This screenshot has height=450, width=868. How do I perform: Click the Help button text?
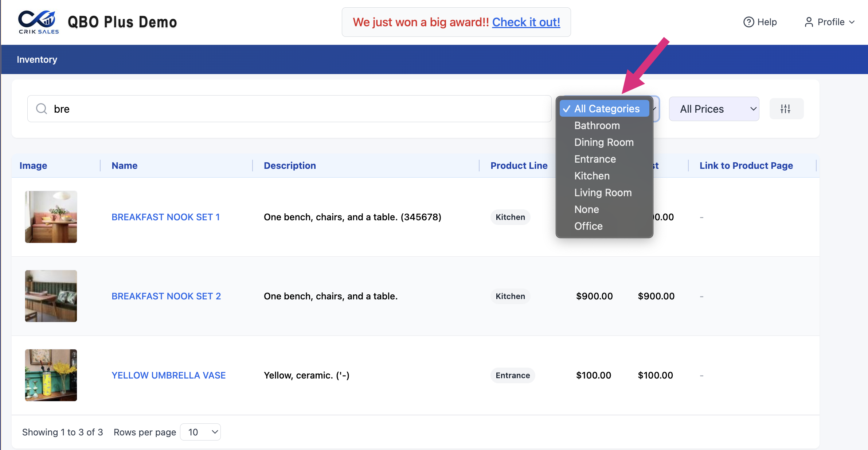(767, 22)
